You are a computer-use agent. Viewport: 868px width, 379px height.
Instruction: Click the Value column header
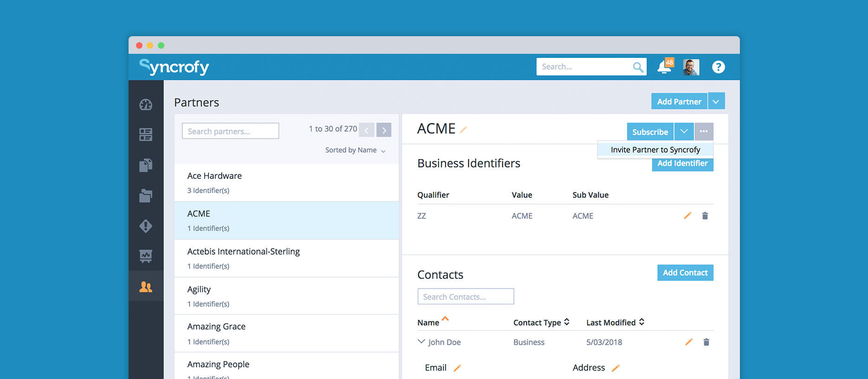[522, 195]
